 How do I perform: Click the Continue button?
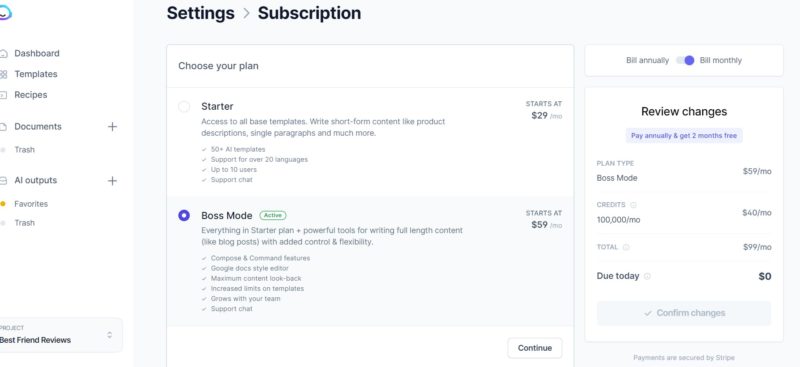[x=535, y=348]
